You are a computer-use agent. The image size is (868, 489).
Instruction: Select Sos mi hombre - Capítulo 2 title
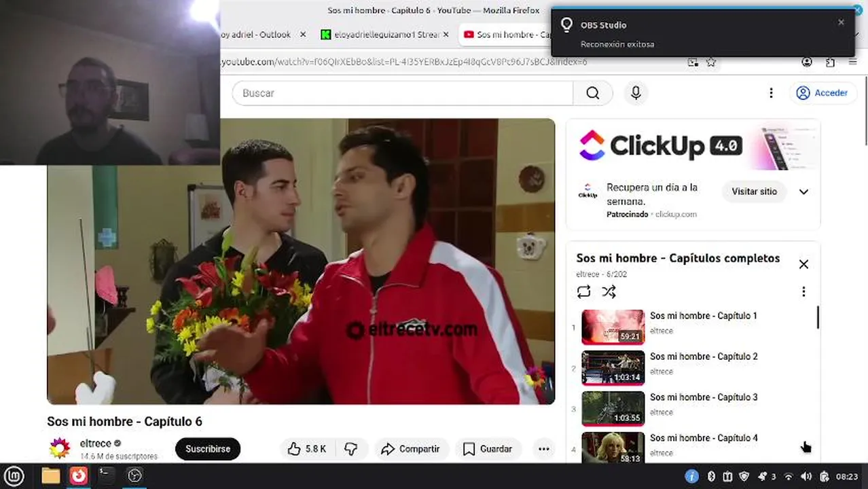[704, 357]
